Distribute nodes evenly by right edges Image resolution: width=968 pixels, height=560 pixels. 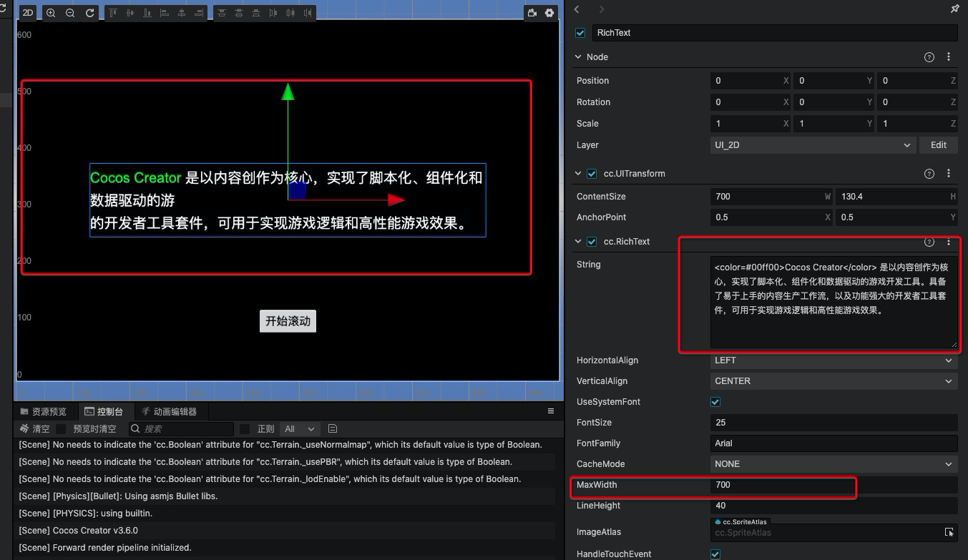pos(308,13)
